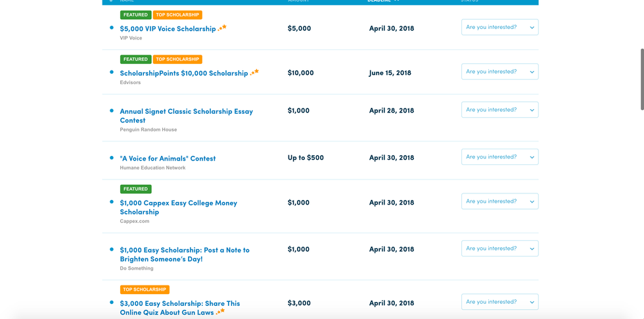Open ScholarshipPoints $10,000 Scholarship link

183,73
